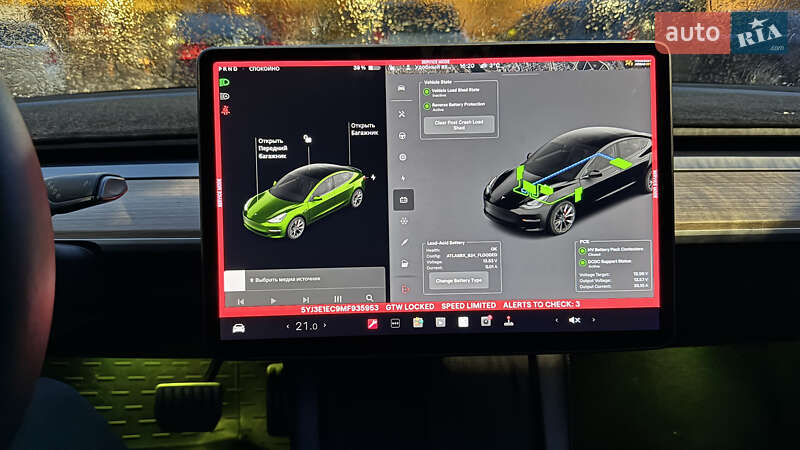Viewport: 800px width, 450px height.
Task: Raise cabin temperature with right arrow
Action: click(x=325, y=325)
